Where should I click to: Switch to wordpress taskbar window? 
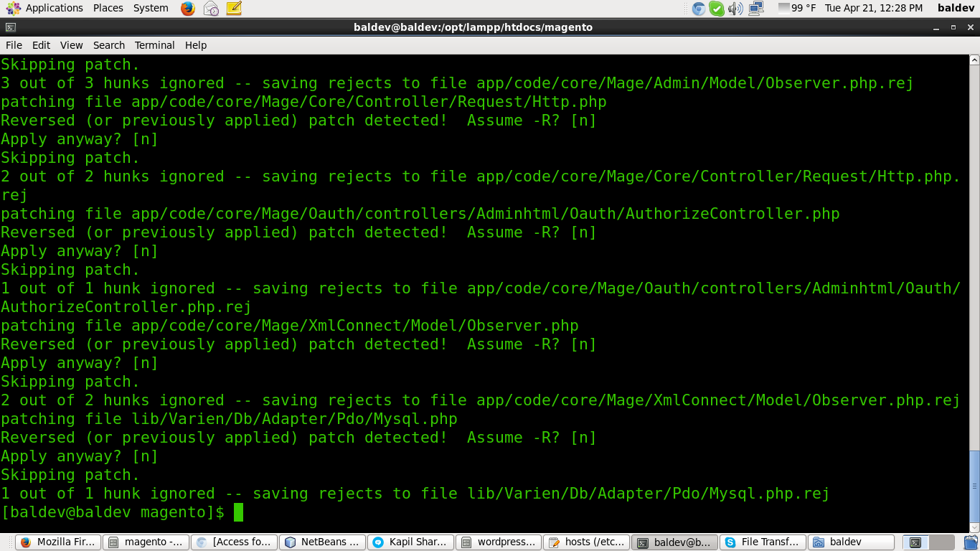coord(499,542)
